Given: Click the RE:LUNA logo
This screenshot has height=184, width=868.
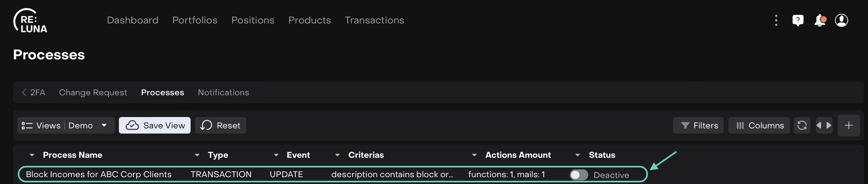Looking at the screenshot, I should point(30,21).
